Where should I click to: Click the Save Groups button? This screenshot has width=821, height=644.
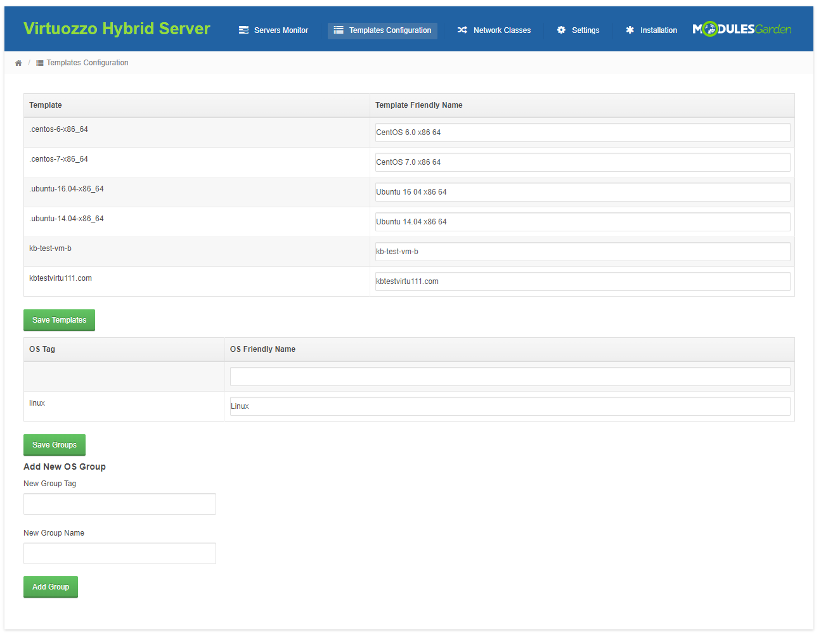click(55, 445)
